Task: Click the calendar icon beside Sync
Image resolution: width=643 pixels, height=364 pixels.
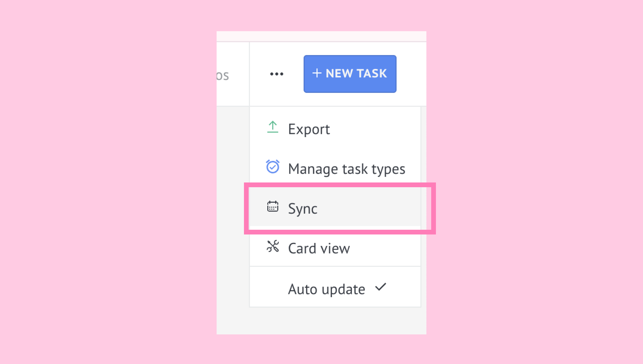Action: 273,206
